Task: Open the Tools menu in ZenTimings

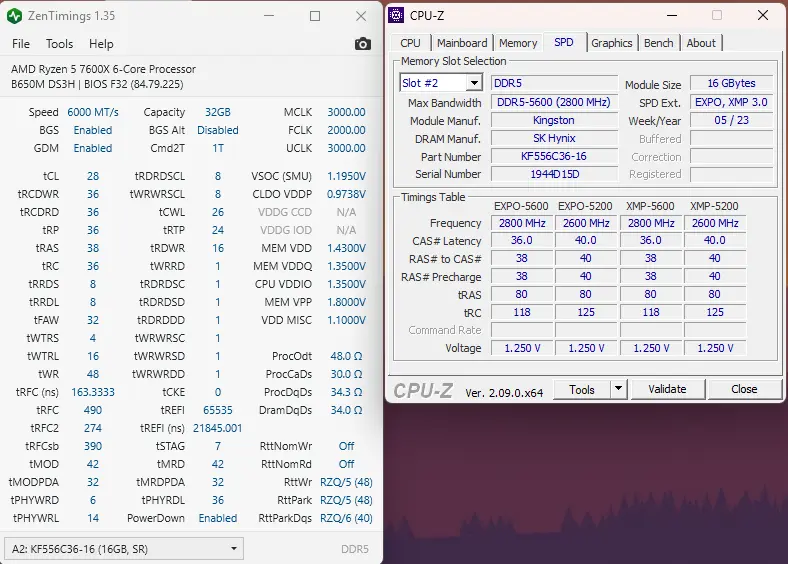Action: click(59, 44)
